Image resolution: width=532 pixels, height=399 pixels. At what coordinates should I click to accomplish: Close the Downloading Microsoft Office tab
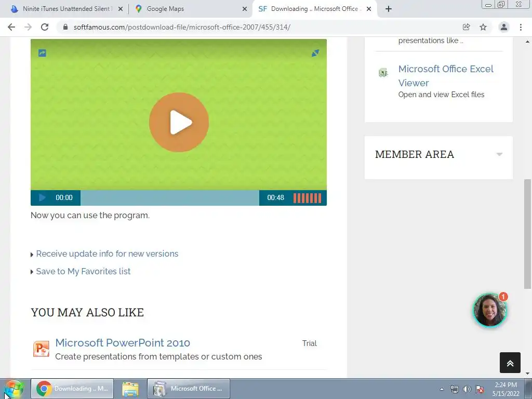(369, 9)
